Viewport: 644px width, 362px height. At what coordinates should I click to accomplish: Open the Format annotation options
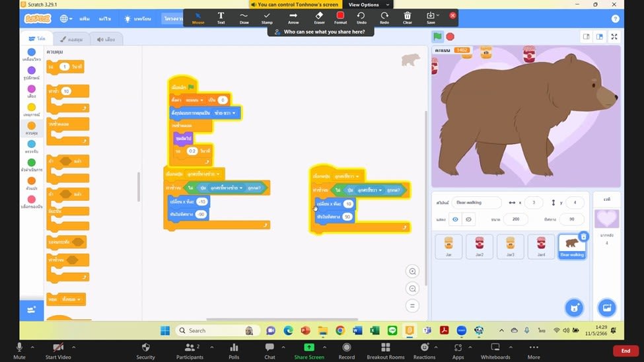(x=340, y=18)
